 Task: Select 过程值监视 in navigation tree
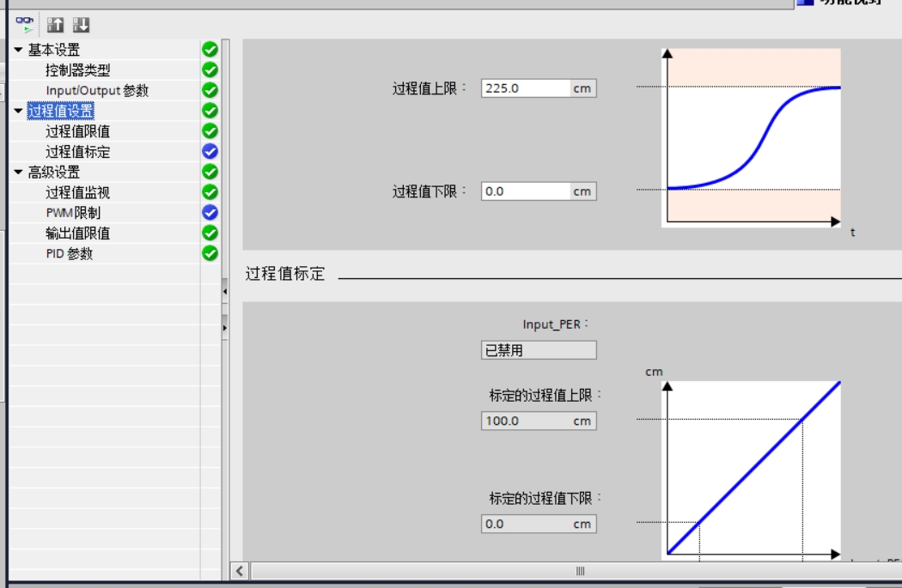click(x=77, y=193)
